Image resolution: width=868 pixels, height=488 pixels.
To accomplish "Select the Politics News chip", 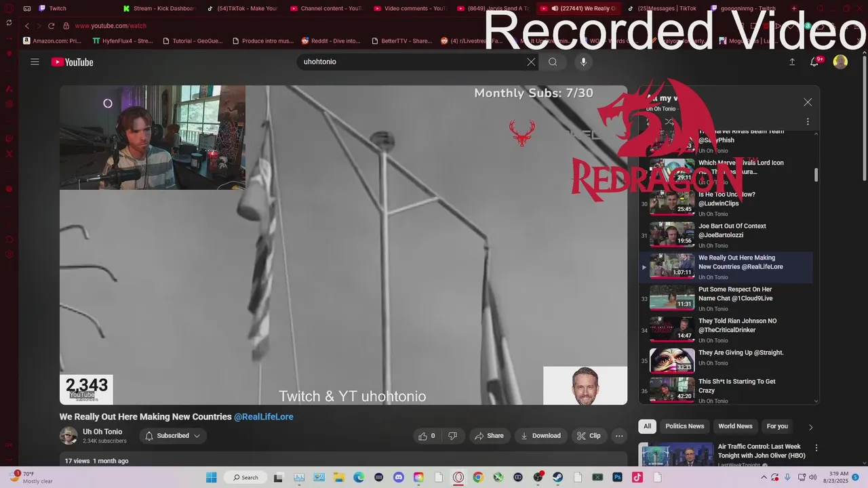I will [x=684, y=426].
